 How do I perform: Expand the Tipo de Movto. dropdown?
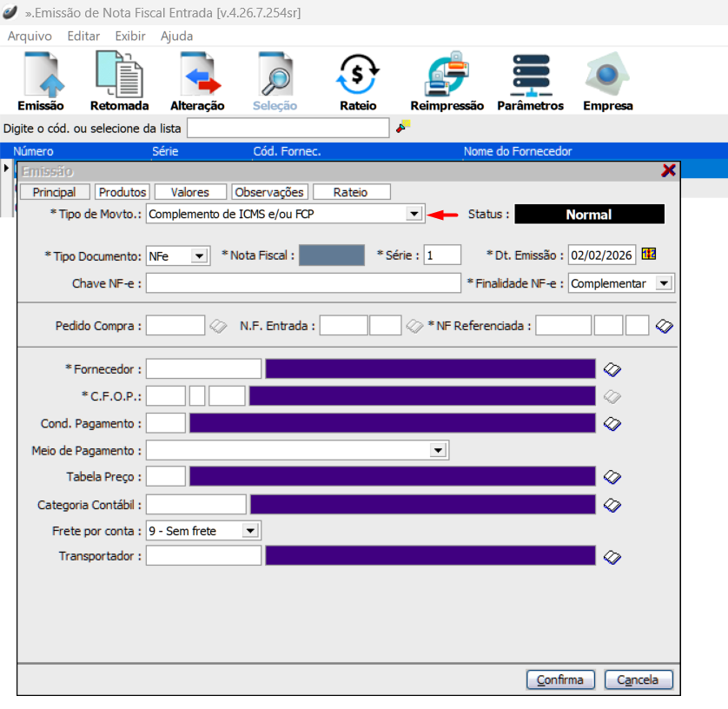point(414,214)
